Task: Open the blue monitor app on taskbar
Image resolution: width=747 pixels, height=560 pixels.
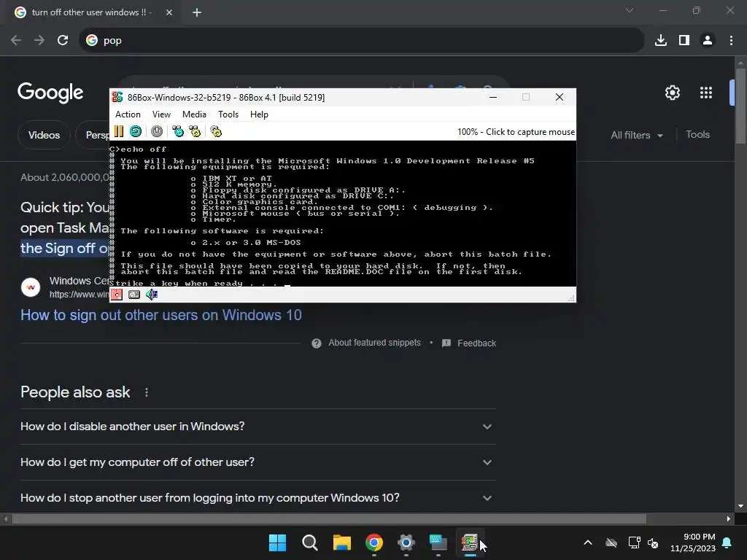Action: (438, 542)
